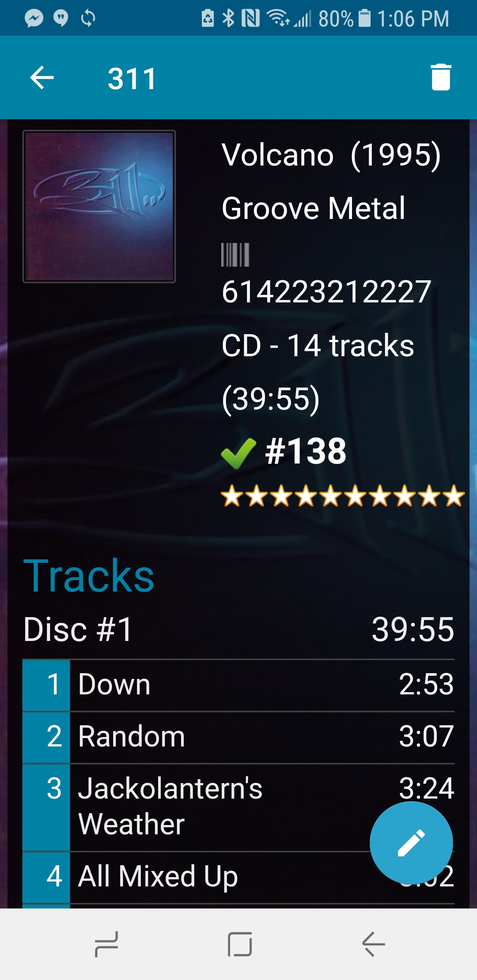
Task: Open Messenger notification in status bar
Action: coord(34,18)
